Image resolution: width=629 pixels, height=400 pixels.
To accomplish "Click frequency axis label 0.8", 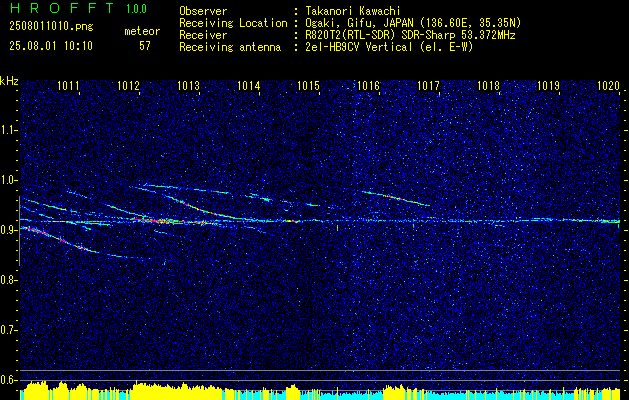I will 7,280.
